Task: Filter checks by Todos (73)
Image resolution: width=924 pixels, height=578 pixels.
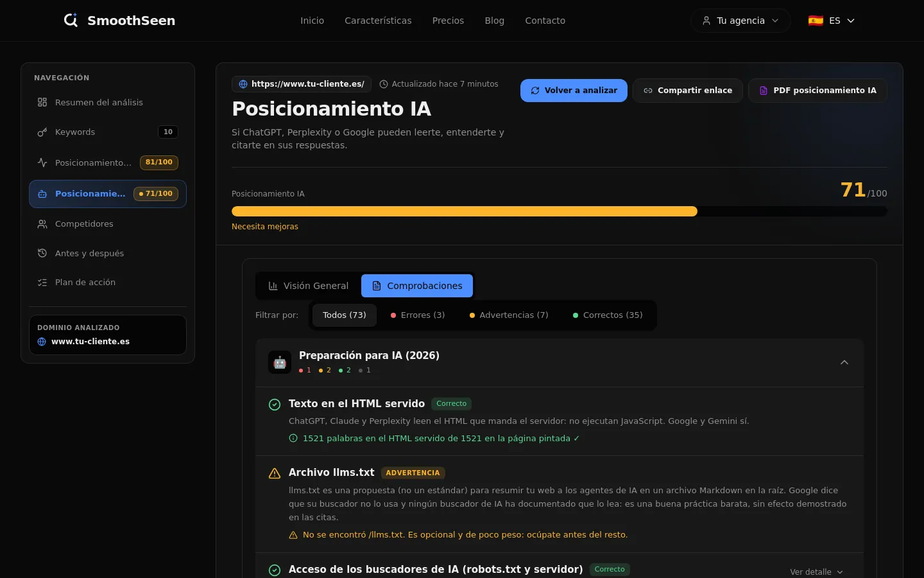Action: (x=345, y=315)
